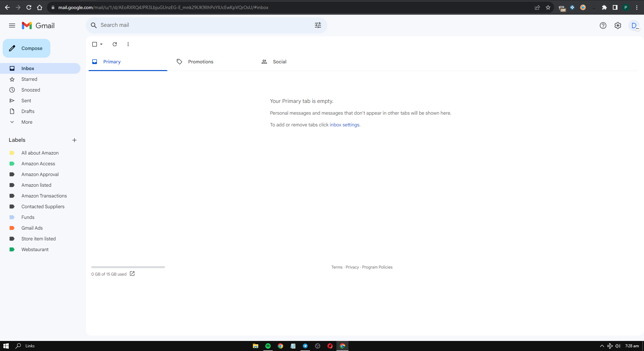Open Spotify from taskbar
644x351 pixels.
268,346
